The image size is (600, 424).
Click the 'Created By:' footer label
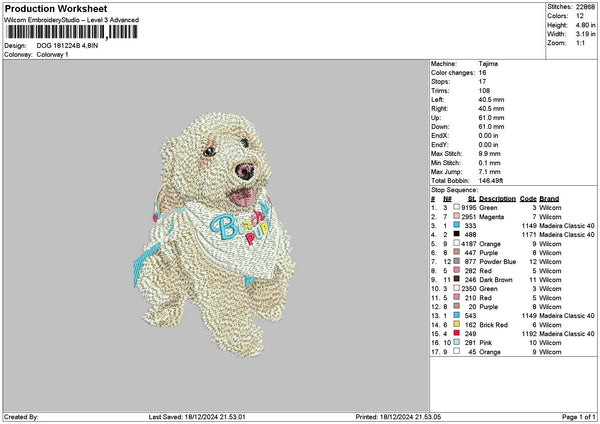21,417
